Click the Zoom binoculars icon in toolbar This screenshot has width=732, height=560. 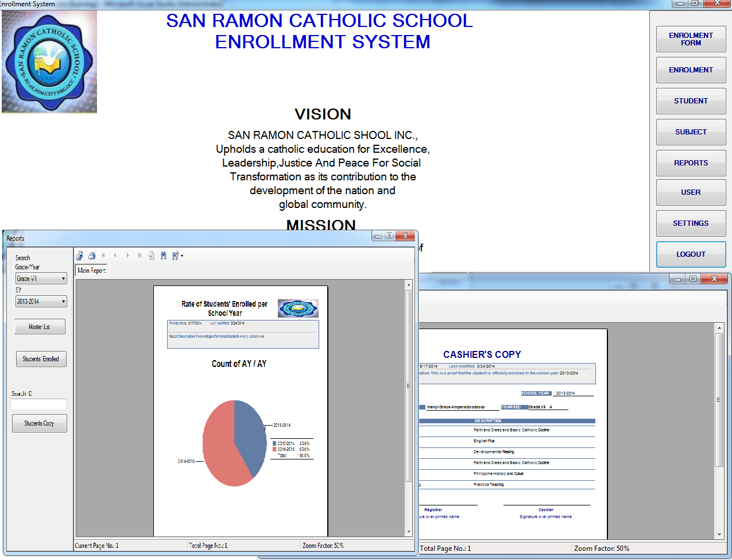(x=175, y=256)
